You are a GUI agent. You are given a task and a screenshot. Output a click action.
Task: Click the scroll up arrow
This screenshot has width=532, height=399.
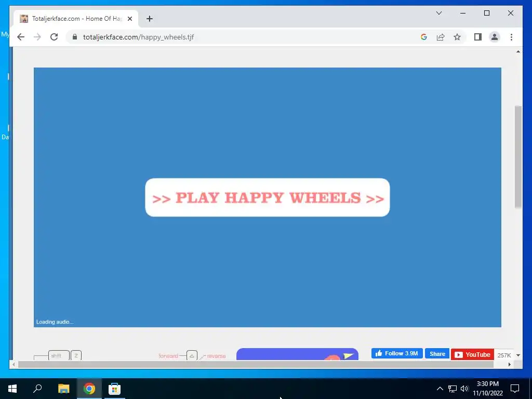click(x=518, y=51)
